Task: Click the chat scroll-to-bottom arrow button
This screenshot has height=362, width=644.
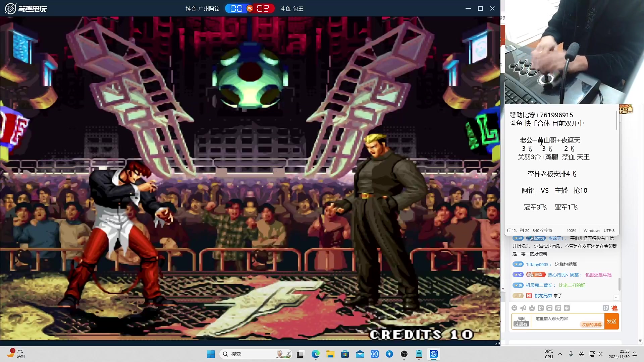Action: (x=616, y=298)
